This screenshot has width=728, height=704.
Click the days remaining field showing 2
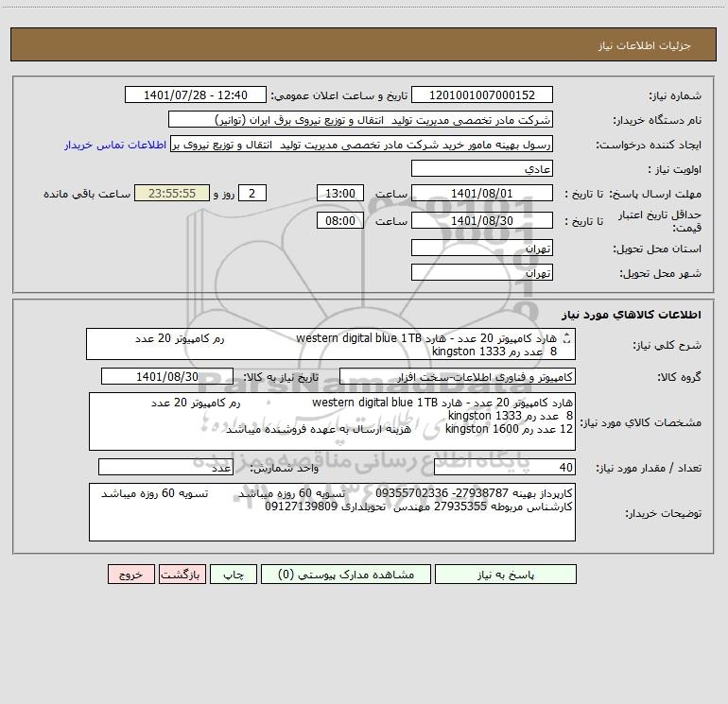(x=252, y=193)
